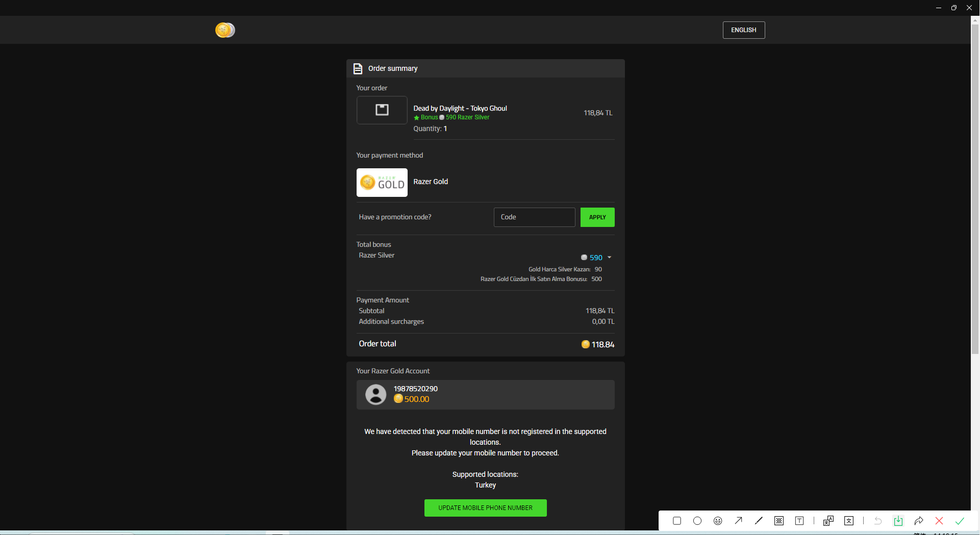The width and height of the screenshot is (980, 535).
Task: Select the ellipse annotation tool
Action: 697,521
